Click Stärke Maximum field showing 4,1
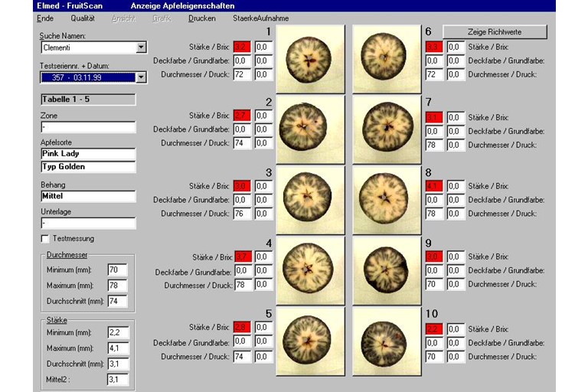This screenshot has height=392, width=588. (118, 348)
